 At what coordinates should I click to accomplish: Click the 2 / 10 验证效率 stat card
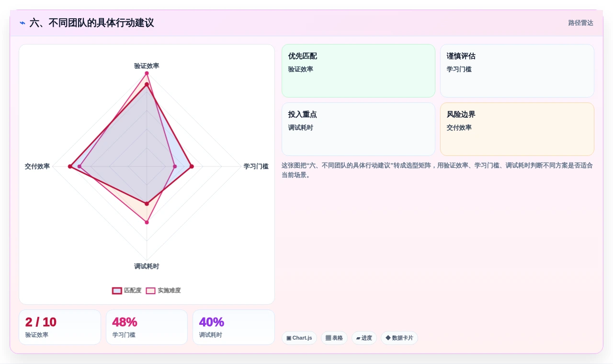coord(60,327)
